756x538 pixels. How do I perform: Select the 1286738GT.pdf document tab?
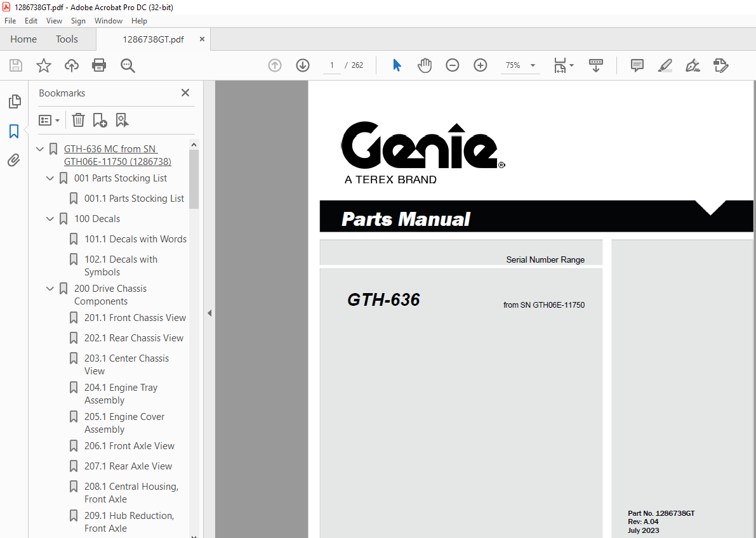tap(153, 39)
